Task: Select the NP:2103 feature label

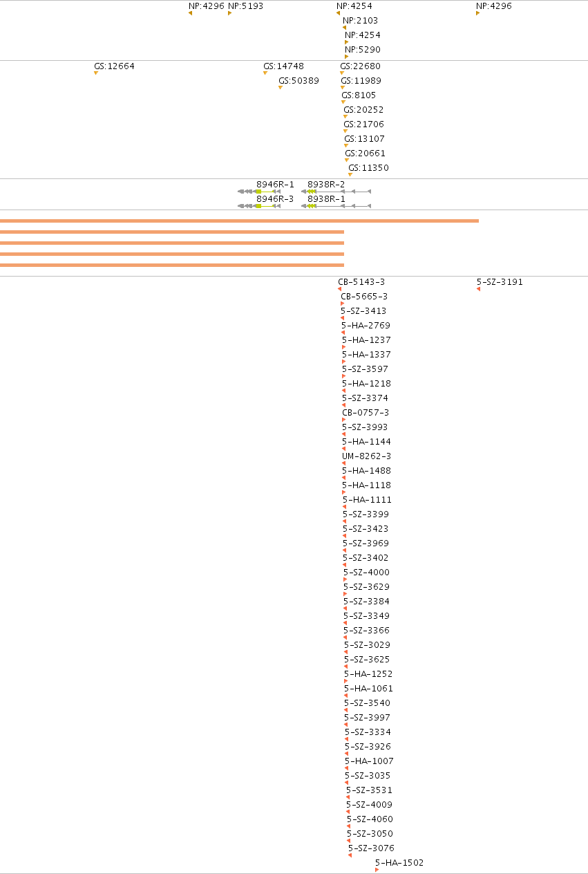Action: click(x=361, y=21)
